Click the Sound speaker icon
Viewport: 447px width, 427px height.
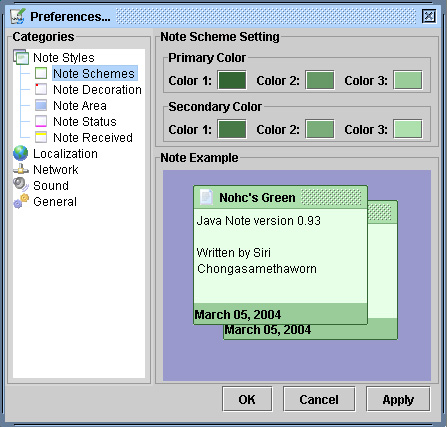point(21,185)
